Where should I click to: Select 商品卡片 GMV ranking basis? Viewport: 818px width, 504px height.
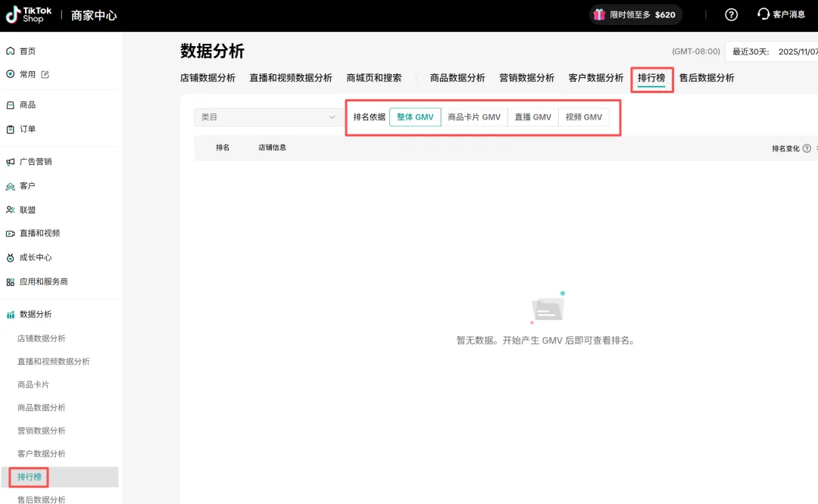pos(474,117)
